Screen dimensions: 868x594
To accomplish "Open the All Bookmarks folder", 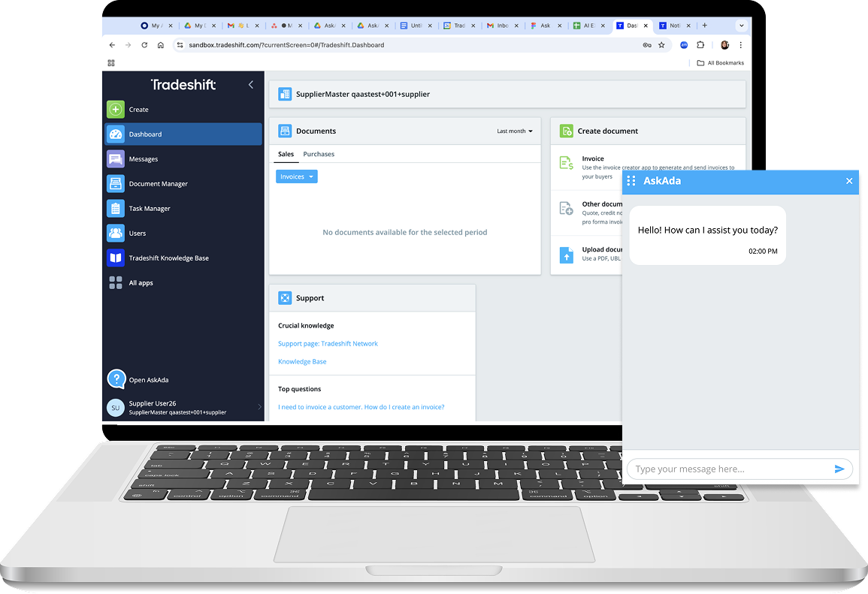I will 720,63.
